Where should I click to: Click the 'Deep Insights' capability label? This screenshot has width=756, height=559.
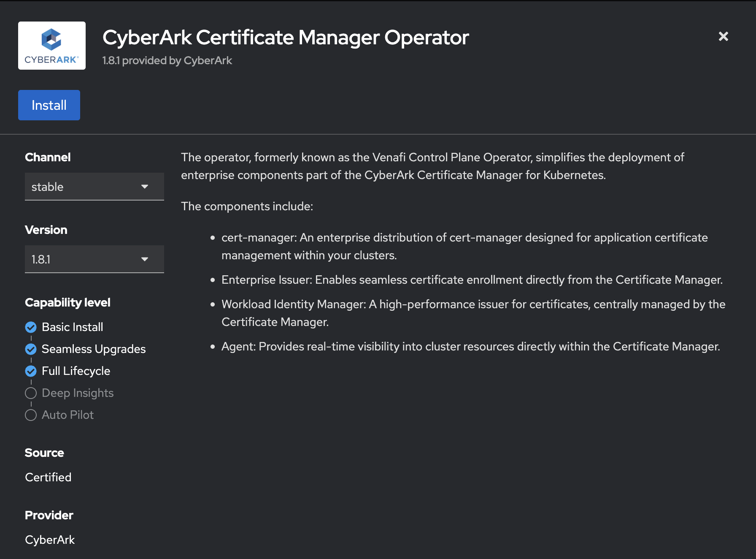coord(78,393)
